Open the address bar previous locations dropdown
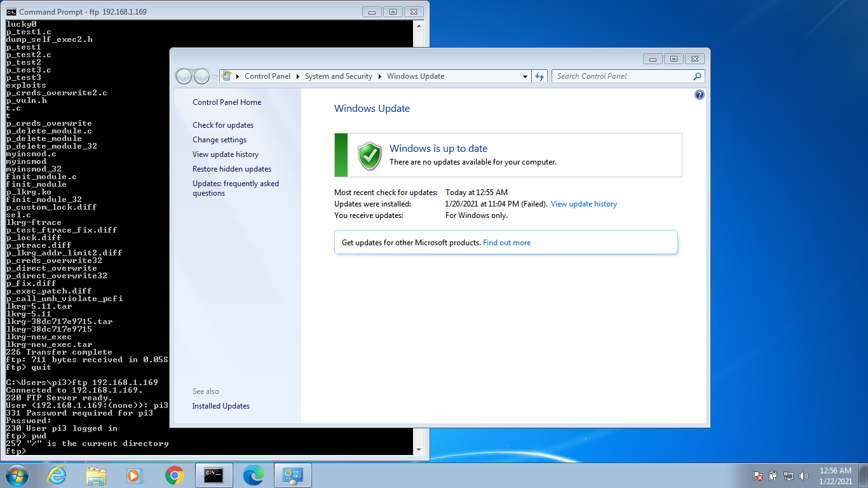 click(x=525, y=76)
